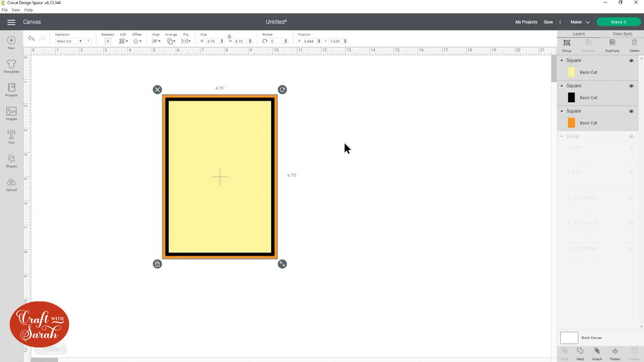This screenshot has width=644, height=362.
Task: Click My Projects link
Action: (526, 22)
